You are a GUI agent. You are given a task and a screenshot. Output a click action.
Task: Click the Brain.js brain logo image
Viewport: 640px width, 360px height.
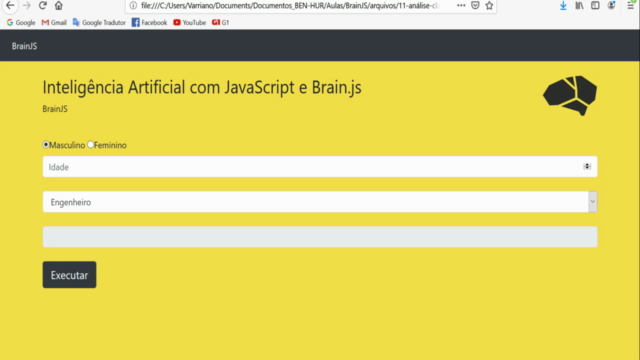(570, 96)
